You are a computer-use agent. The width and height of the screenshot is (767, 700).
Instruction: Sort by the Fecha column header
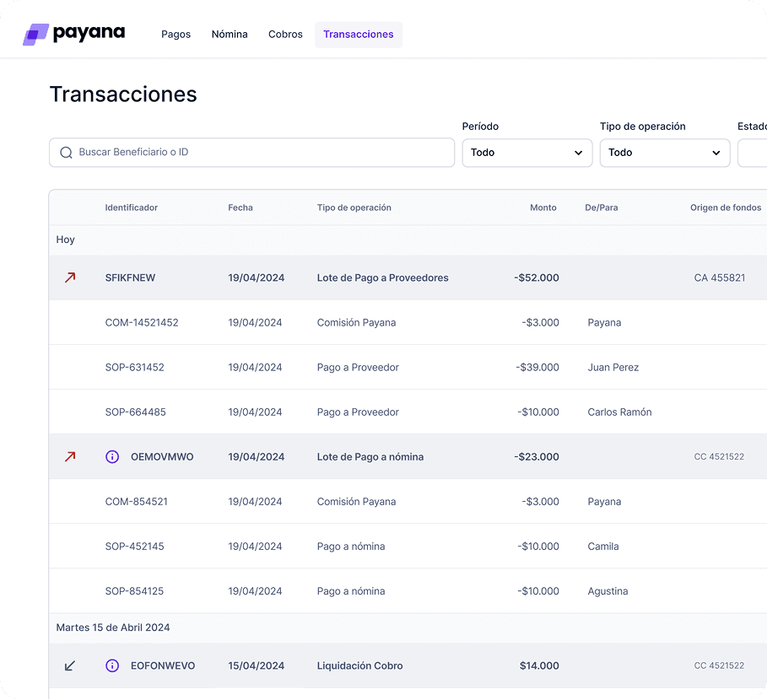[x=240, y=207]
